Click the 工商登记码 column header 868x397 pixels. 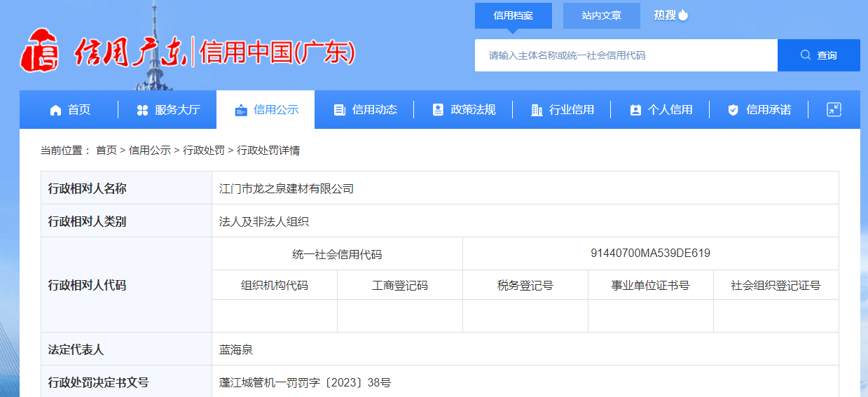[400, 285]
